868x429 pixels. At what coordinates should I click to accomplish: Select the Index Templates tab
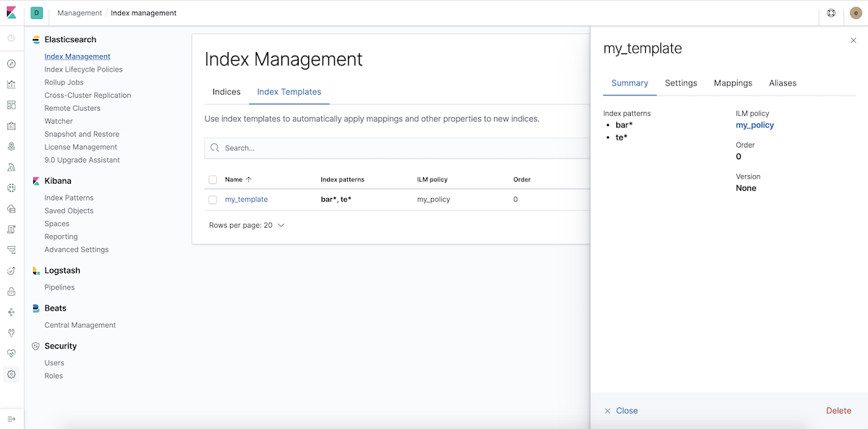tap(289, 92)
